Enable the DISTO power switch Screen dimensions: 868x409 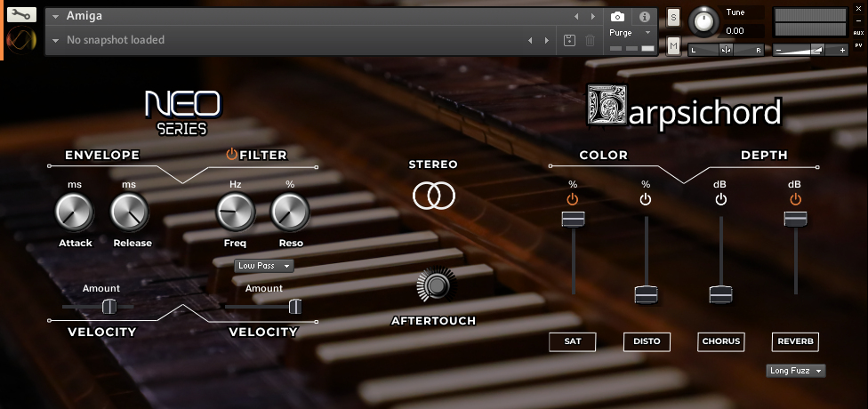tap(646, 199)
